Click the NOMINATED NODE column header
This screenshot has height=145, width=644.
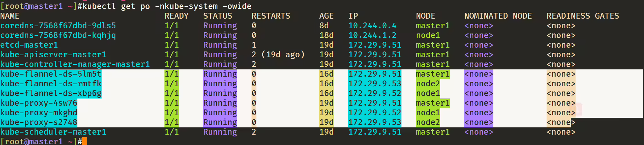498,16
